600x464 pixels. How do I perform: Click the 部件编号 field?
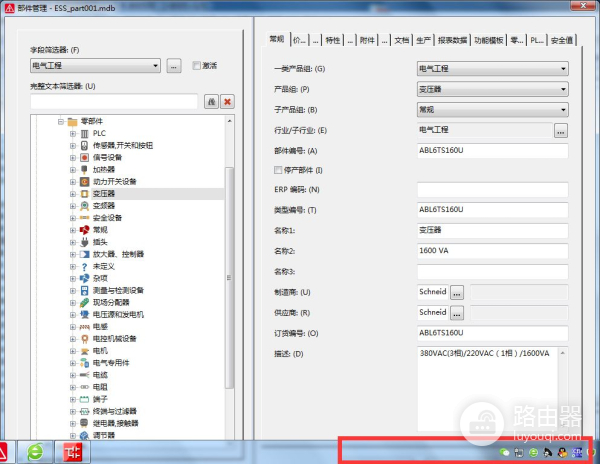[492, 151]
